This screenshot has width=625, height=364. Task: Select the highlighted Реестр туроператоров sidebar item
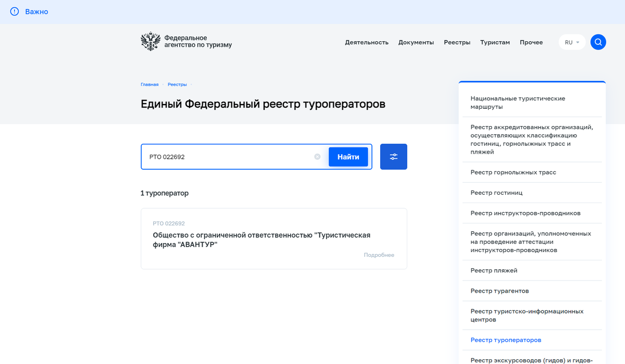532,340
